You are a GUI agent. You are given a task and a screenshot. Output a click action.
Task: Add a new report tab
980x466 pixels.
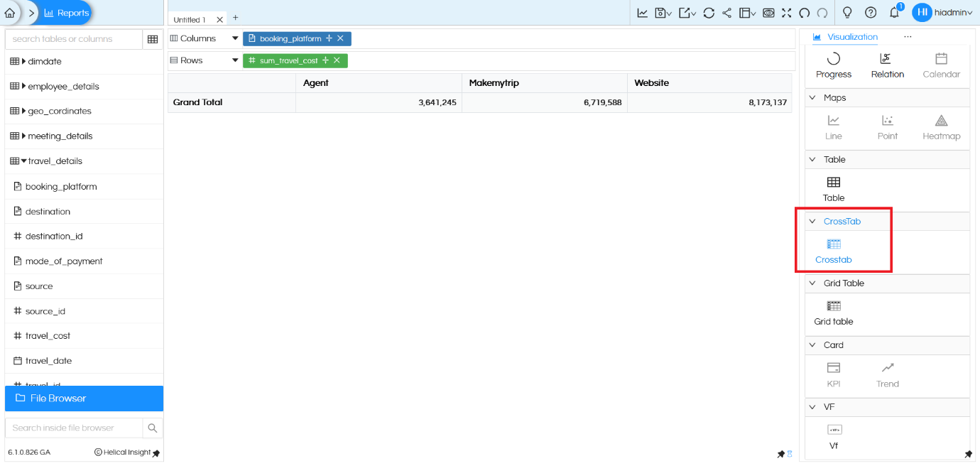(x=236, y=18)
